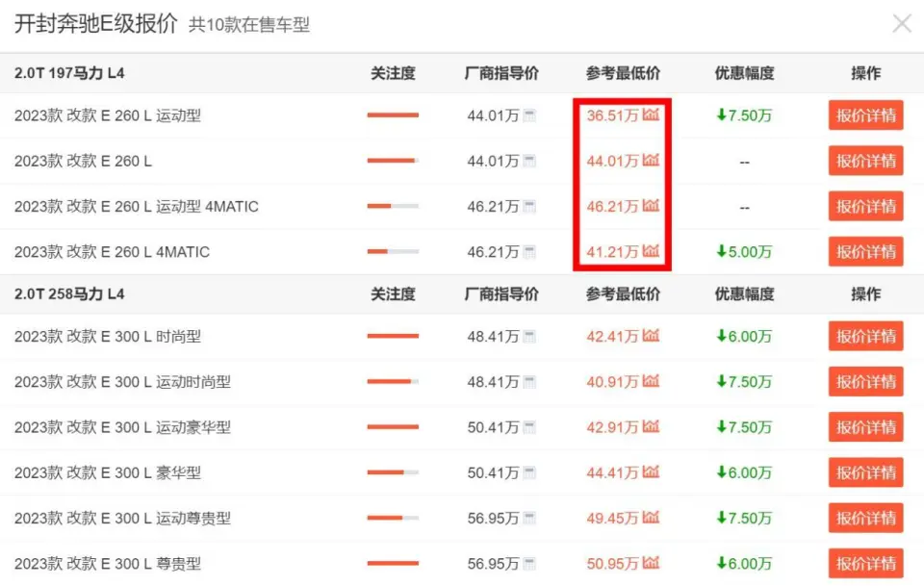
Task: Click the 2.0T 197马力 L4 group header
Action: pos(69,73)
